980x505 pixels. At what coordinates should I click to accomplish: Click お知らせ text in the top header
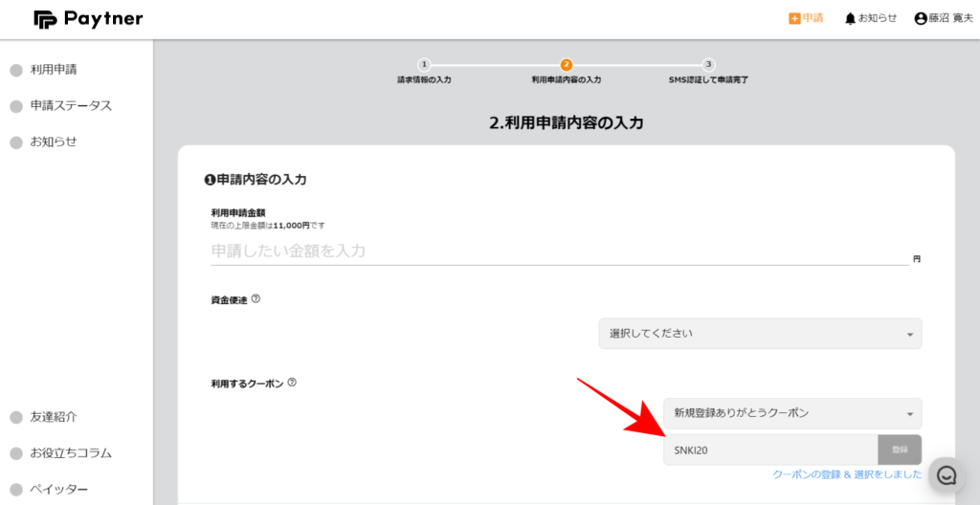tap(878, 18)
